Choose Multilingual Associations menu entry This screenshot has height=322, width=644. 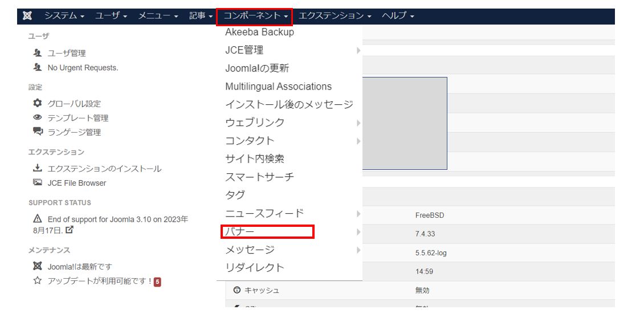coord(279,86)
